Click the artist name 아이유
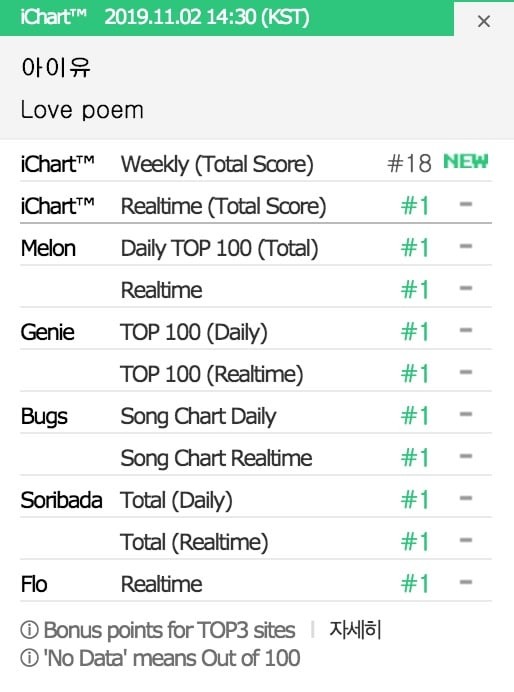 (x=56, y=68)
